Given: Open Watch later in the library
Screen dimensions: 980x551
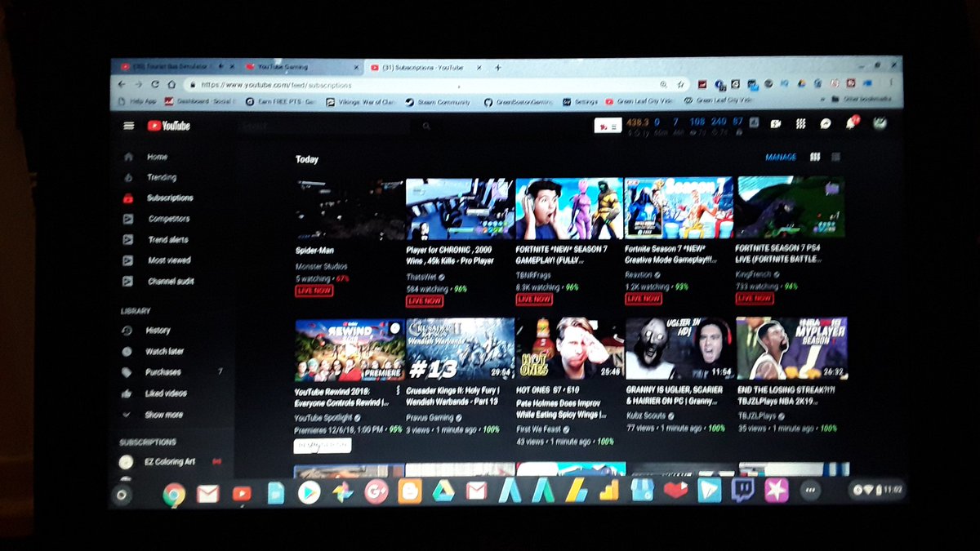Looking at the screenshot, I should click(x=153, y=351).
